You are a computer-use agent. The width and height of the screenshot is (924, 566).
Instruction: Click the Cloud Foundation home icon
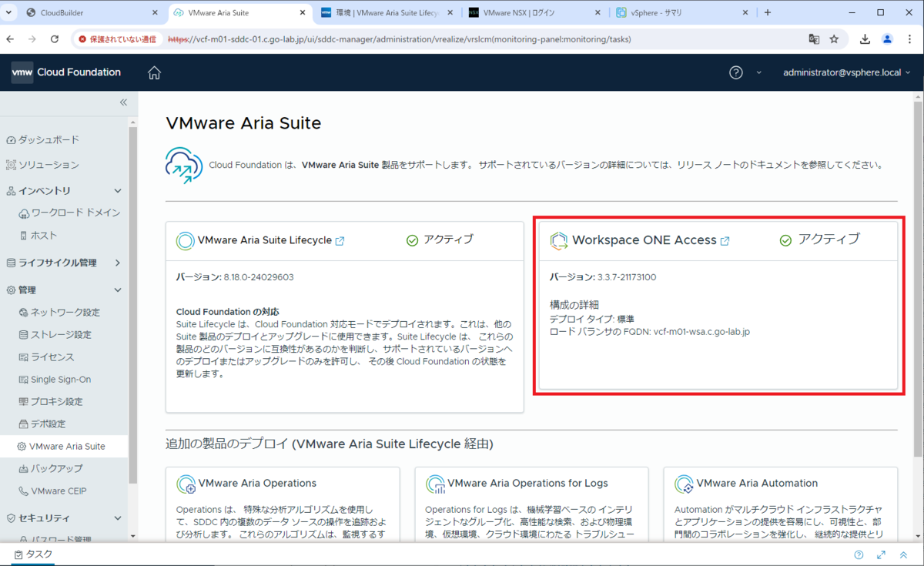(x=154, y=72)
